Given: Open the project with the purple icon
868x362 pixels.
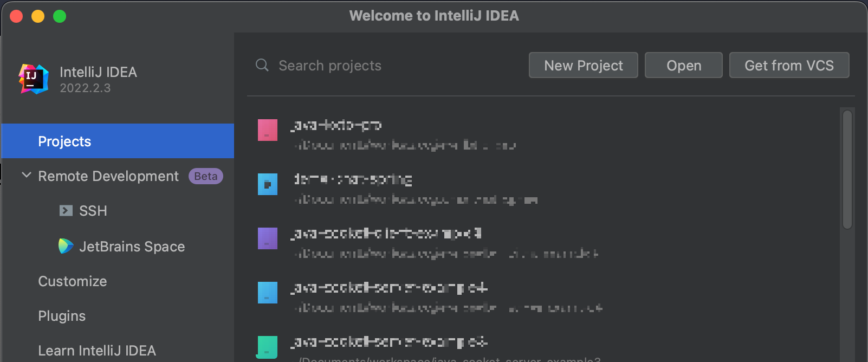Looking at the screenshot, I should click(x=268, y=238).
